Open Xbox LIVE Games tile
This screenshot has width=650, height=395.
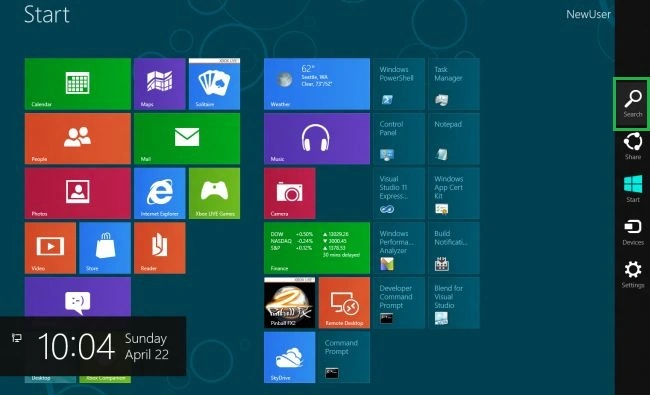[214, 193]
